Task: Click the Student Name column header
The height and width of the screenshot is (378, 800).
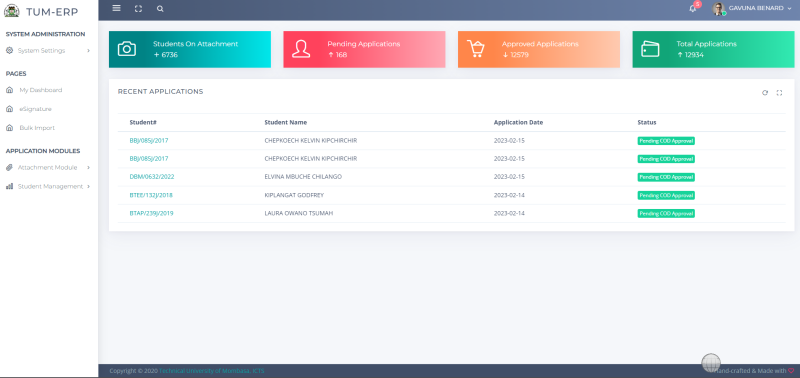Action: point(286,122)
